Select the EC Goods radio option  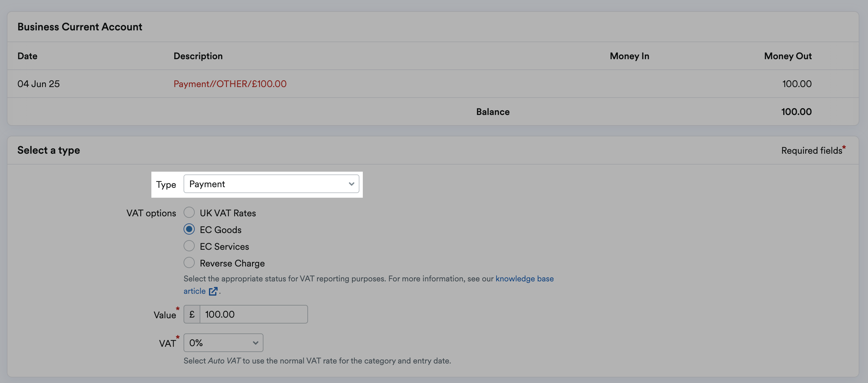189,229
